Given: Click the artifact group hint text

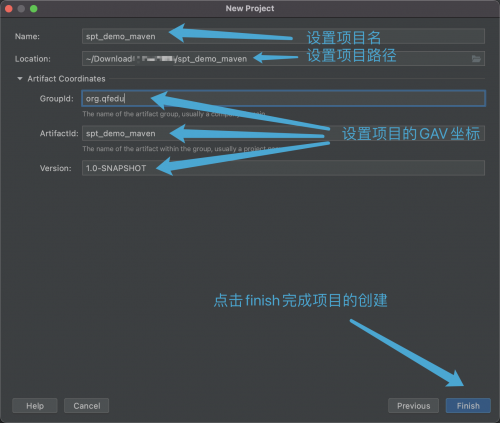Looking at the screenshot, I should [x=174, y=114].
